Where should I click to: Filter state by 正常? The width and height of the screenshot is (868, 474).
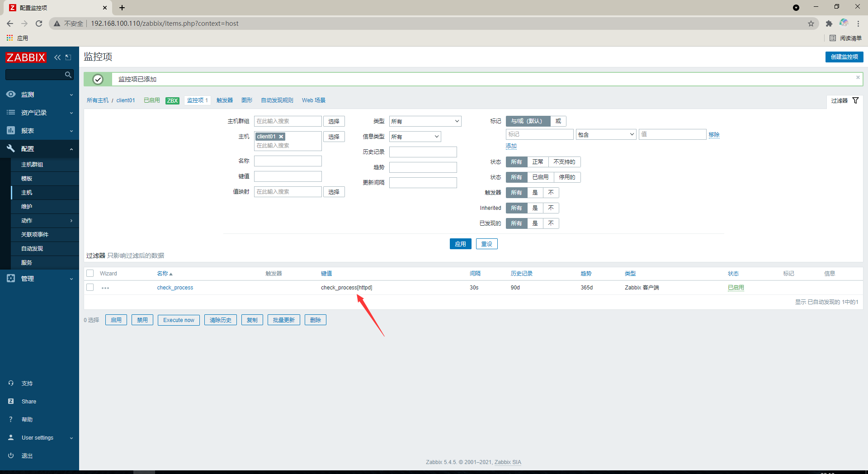point(538,162)
